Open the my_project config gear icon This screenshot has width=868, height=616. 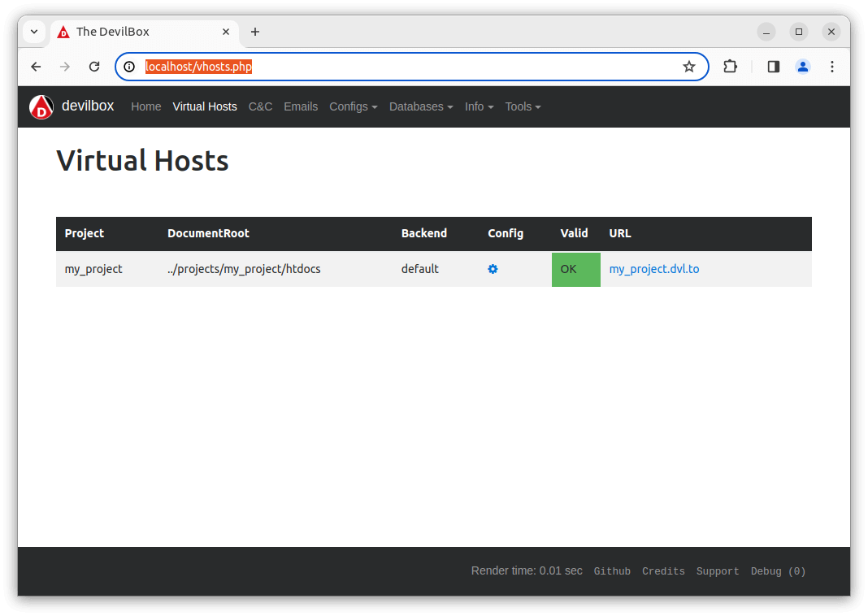click(493, 269)
